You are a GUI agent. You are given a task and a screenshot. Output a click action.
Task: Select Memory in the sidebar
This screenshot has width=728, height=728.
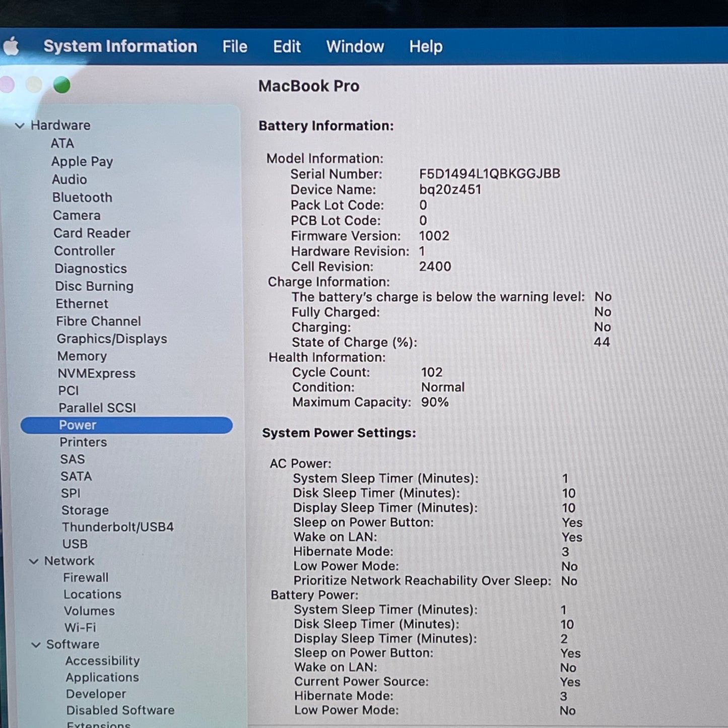[82, 356]
